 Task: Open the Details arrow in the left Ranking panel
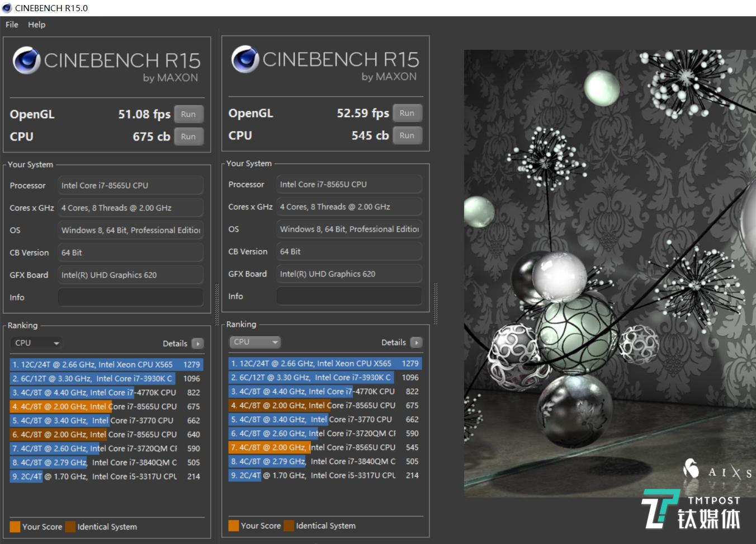(x=198, y=343)
